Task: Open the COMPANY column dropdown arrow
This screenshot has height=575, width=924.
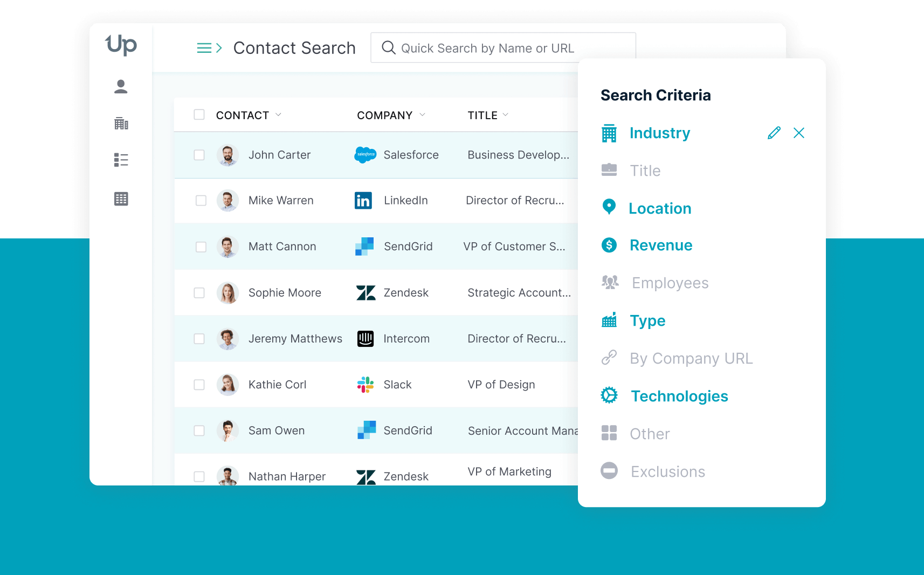Action: click(x=422, y=115)
